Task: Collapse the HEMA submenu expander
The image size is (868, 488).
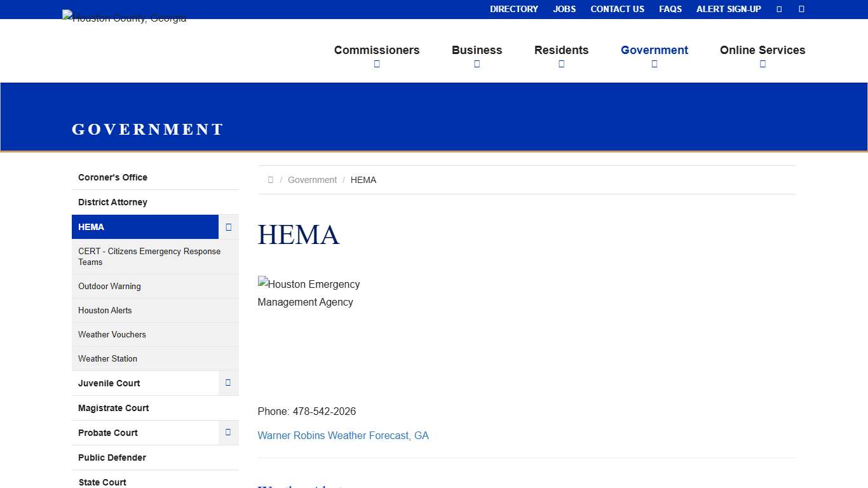Action: (228, 227)
